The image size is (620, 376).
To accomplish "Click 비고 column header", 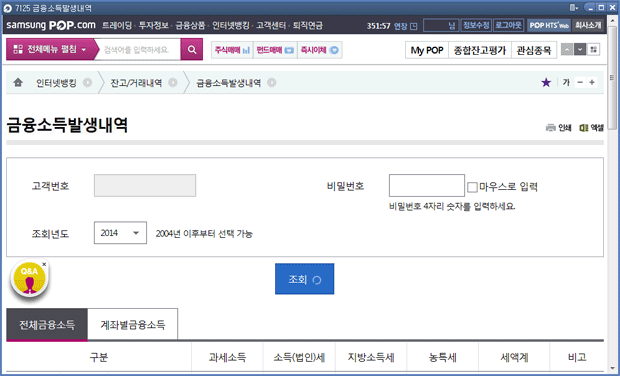I will (x=577, y=357).
